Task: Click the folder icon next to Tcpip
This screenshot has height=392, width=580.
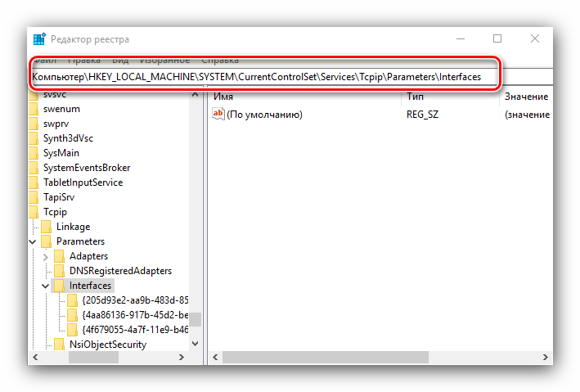Action: click(x=34, y=212)
